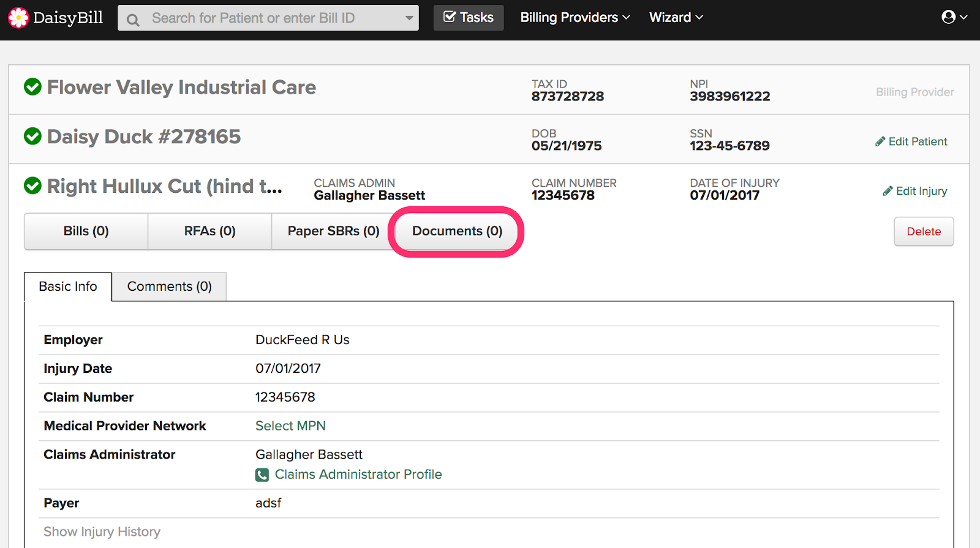Focus the patient or Bill ID search field
This screenshot has width=980, height=548.
(268, 18)
